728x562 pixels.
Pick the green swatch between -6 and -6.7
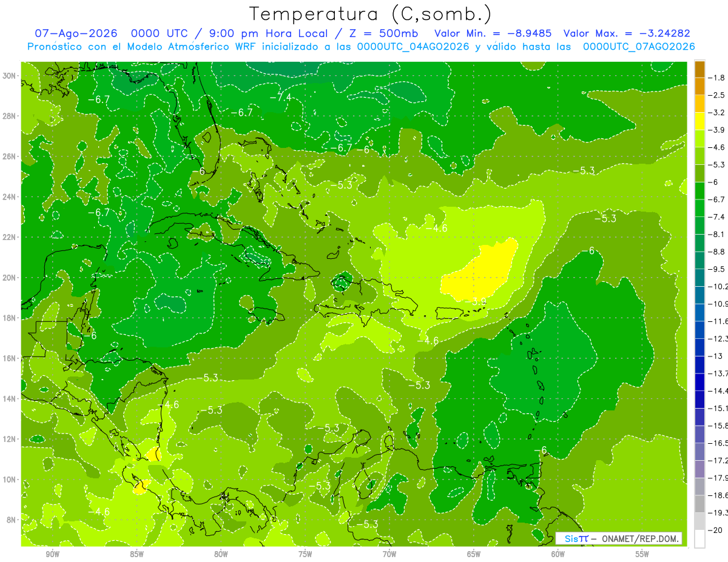[x=699, y=191]
